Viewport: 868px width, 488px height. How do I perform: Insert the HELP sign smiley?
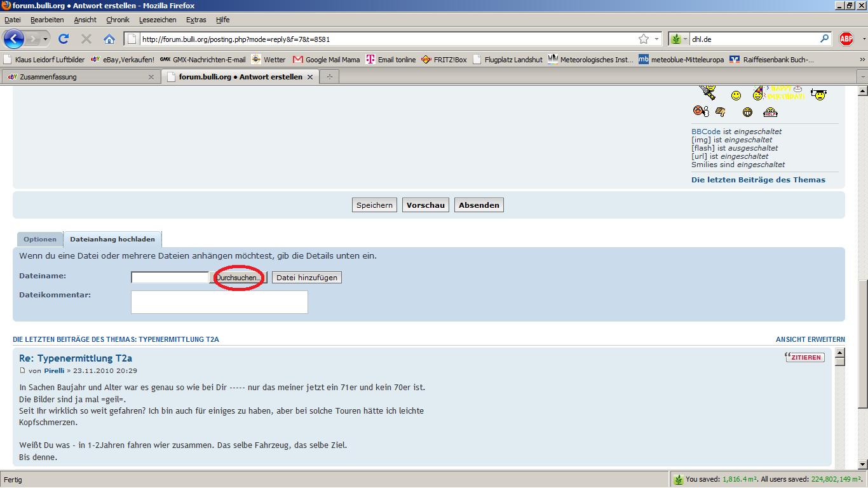(770, 112)
